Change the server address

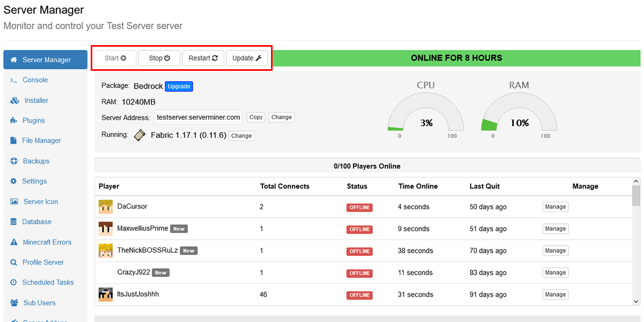click(x=281, y=117)
